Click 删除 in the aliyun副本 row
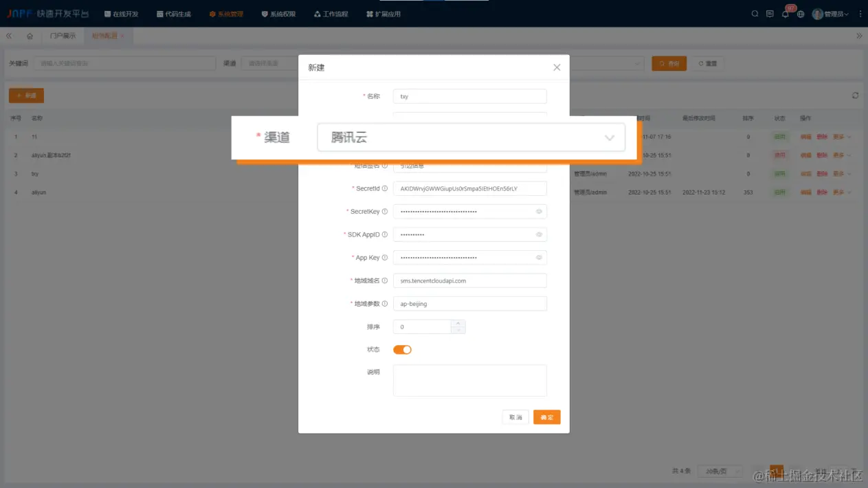Viewport: 868px width, 488px height. [x=822, y=155]
